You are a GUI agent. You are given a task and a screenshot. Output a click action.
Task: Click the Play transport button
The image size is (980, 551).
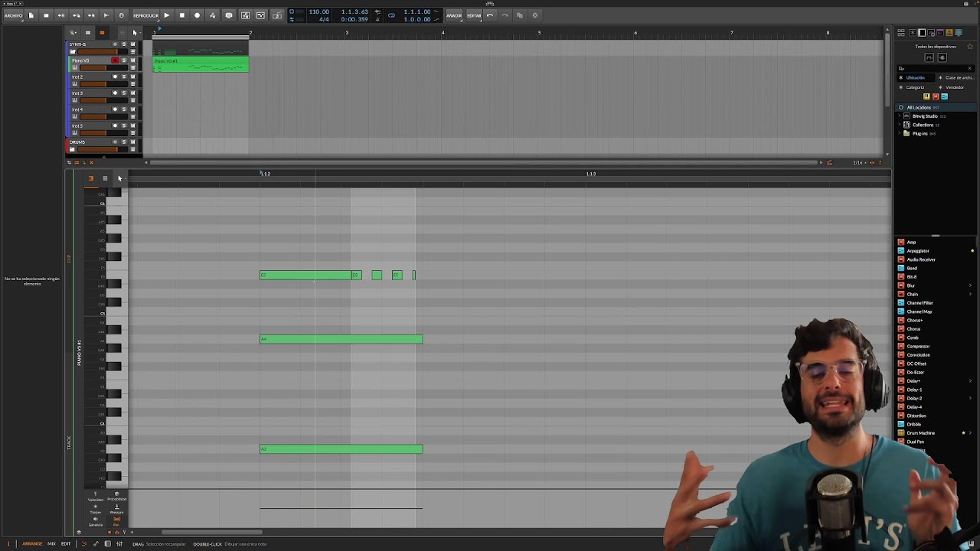coord(166,15)
